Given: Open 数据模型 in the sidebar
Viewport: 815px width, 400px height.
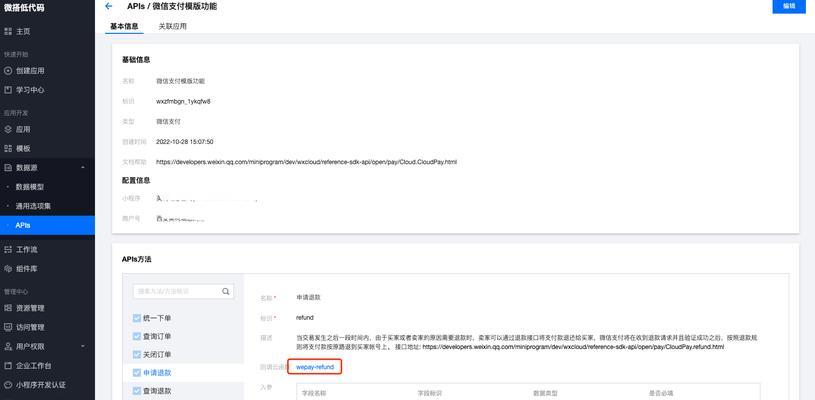Looking at the screenshot, I should (30, 187).
